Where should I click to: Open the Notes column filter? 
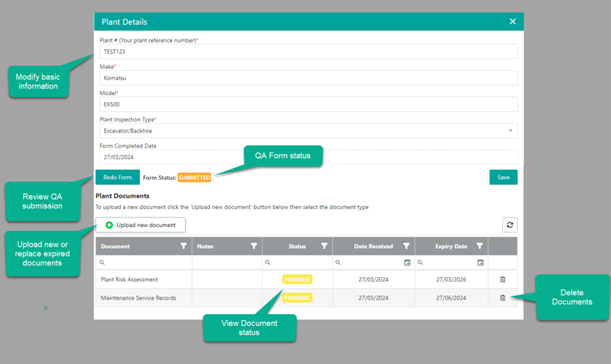[x=253, y=246]
